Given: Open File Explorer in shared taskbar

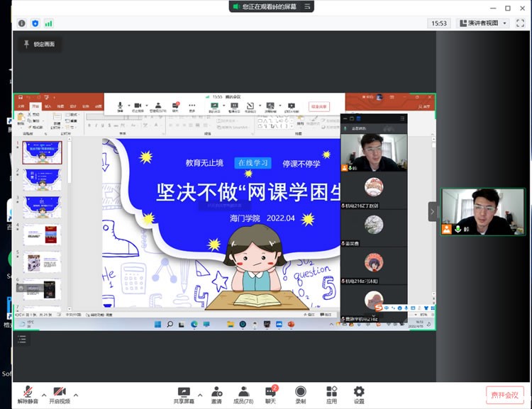Looking at the screenshot, I should 231,324.
